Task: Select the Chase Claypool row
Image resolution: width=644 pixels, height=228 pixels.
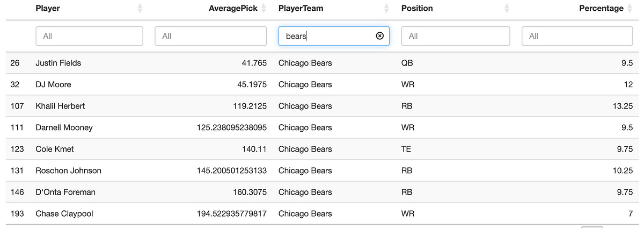Action: 322,213
